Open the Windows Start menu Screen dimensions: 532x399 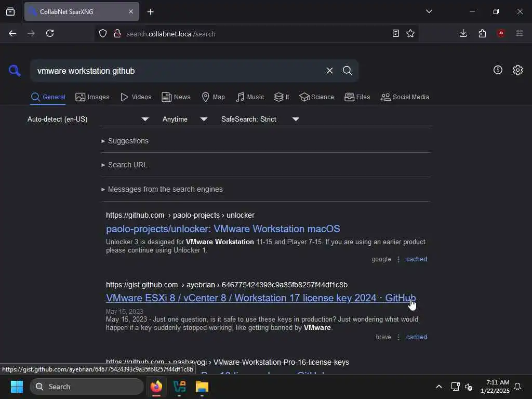click(17, 387)
